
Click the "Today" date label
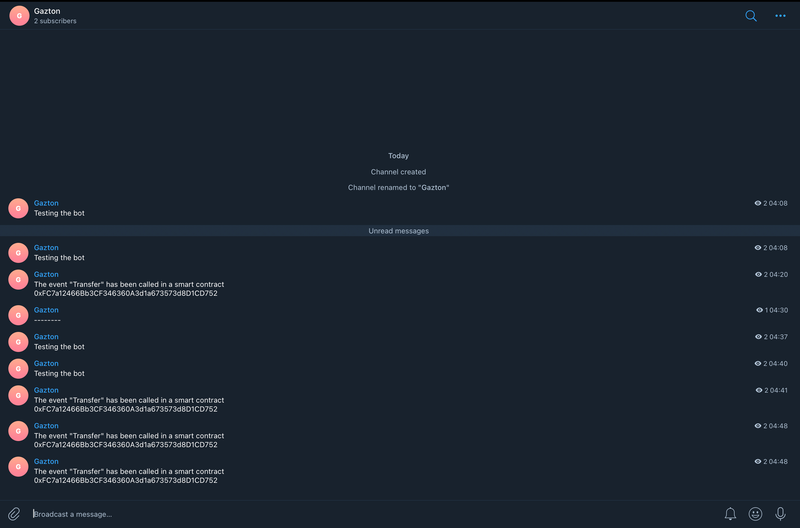pos(398,156)
